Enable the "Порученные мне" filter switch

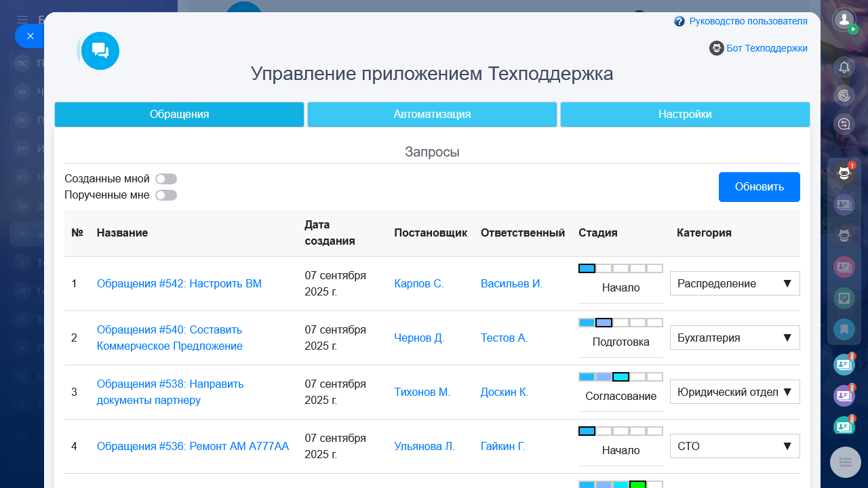pos(166,195)
